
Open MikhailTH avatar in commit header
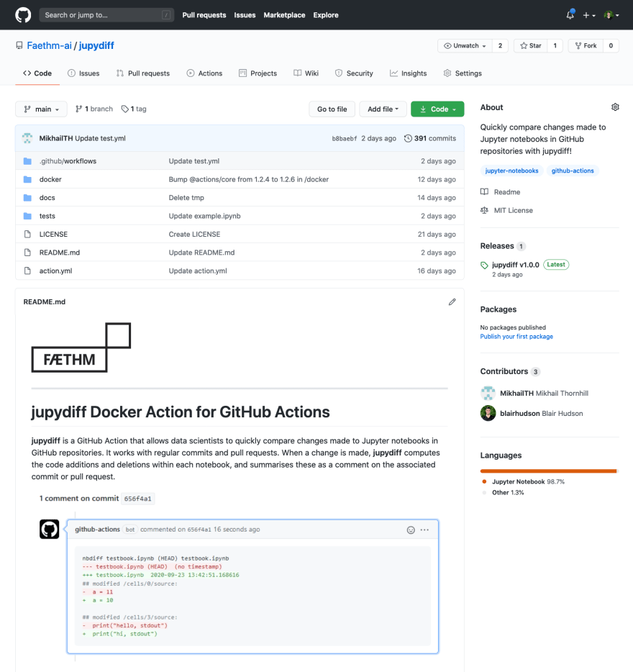(x=27, y=138)
